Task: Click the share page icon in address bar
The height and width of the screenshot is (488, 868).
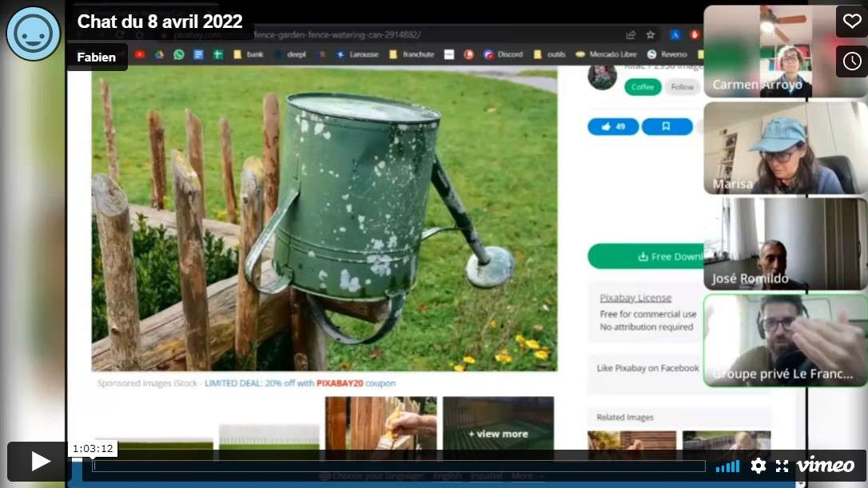Action: point(631,35)
